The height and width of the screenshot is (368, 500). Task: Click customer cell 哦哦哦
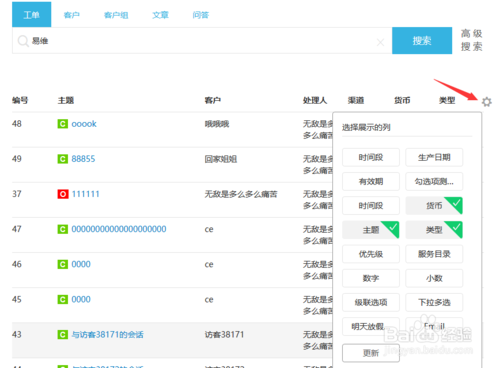coord(217,124)
